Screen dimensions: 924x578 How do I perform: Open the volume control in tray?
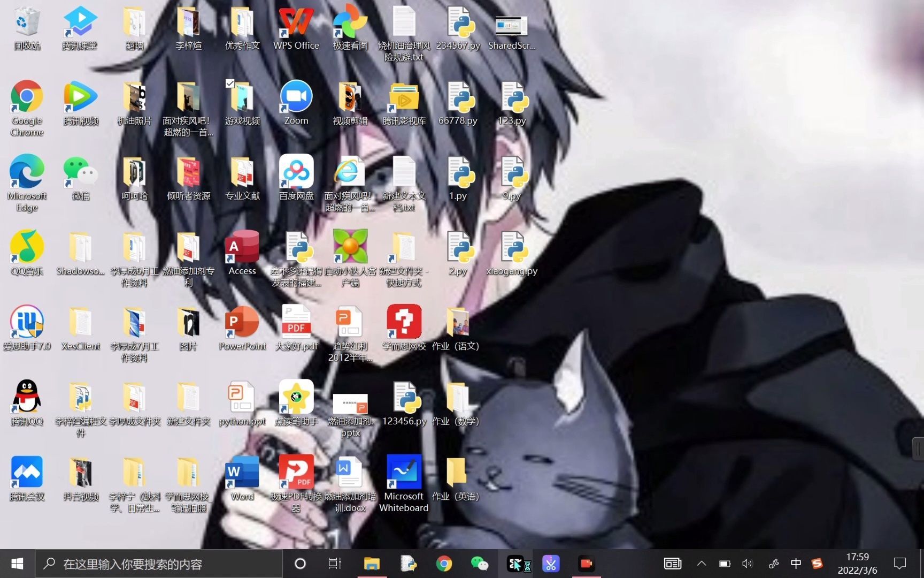point(747,564)
